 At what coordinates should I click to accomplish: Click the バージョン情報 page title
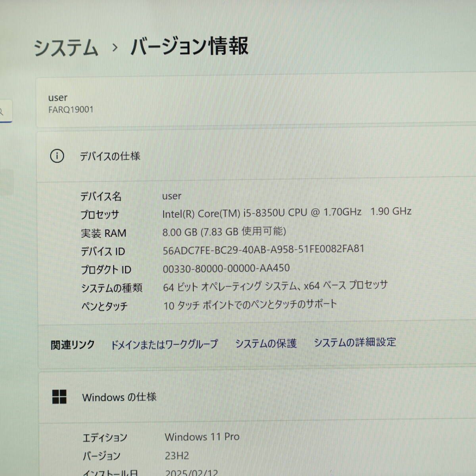(190, 46)
